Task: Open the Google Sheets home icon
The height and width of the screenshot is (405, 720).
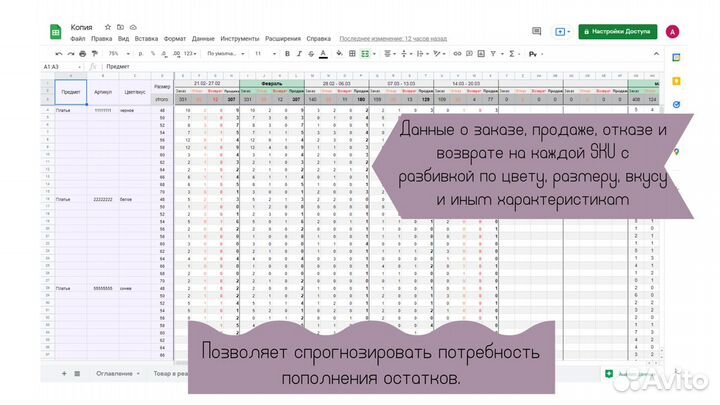Action: pos(56,32)
